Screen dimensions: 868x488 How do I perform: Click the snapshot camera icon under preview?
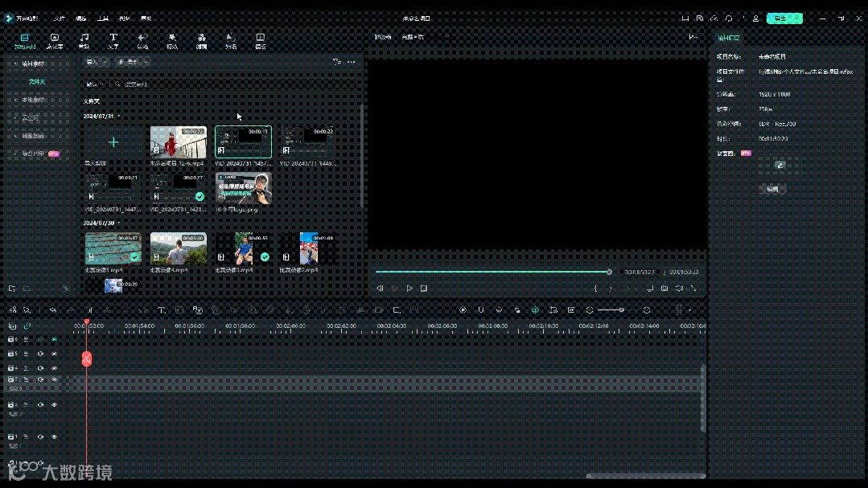pos(664,289)
